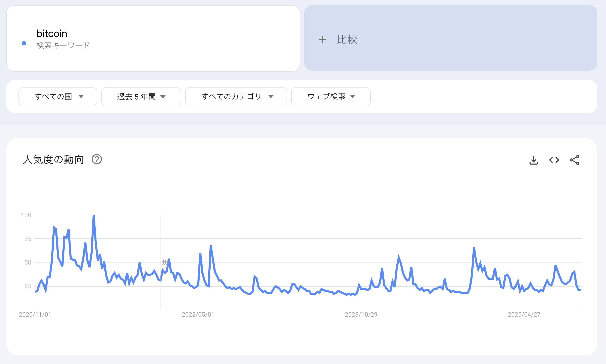Click the 人気度の動向 chart title
The width and height of the screenshot is (606, 364).
(53, 159)
